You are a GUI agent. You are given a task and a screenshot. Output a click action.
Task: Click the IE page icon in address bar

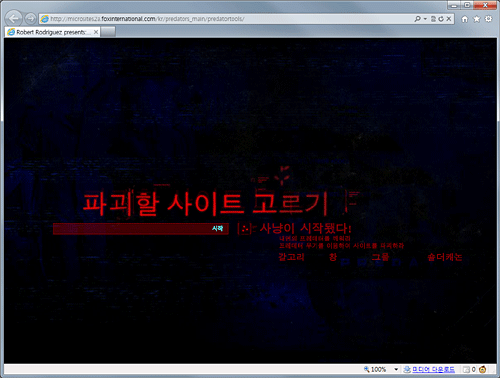[44, 19]
